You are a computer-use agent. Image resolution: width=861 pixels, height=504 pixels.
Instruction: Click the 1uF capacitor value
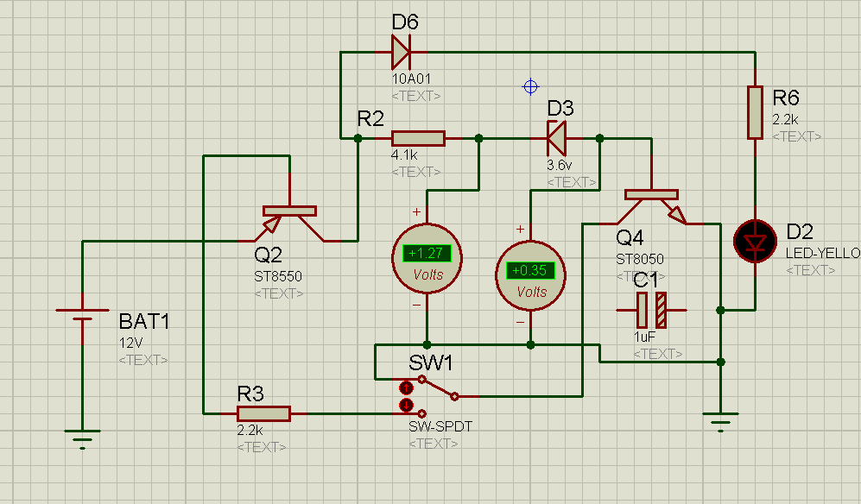point(644,337)
